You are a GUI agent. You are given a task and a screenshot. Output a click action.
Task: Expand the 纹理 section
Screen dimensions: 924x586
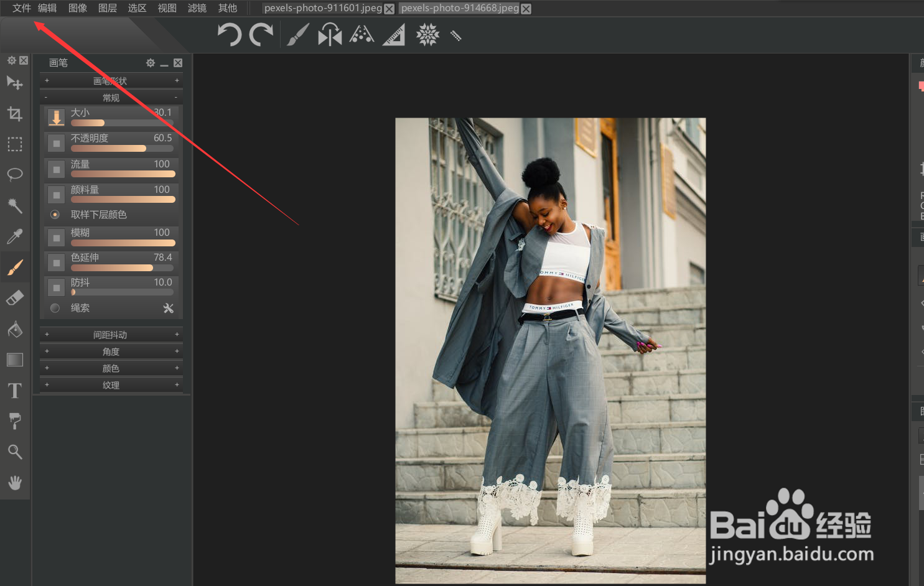[111, 385]
